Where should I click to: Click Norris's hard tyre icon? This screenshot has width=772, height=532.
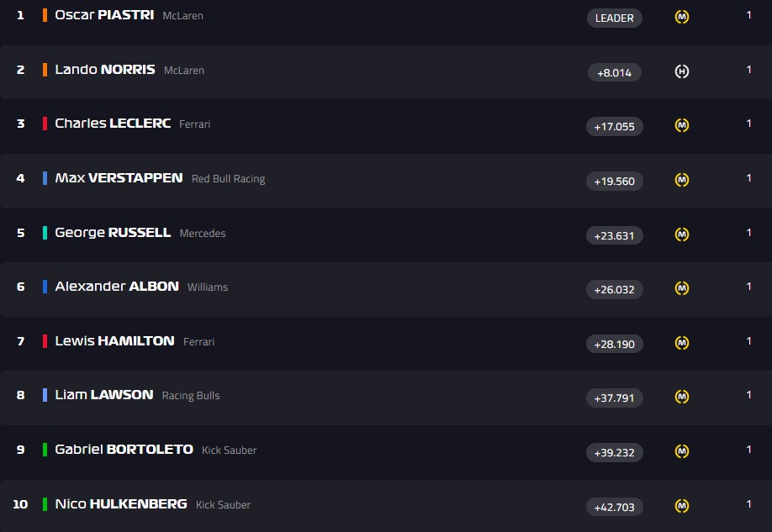(x=682, y=71)
